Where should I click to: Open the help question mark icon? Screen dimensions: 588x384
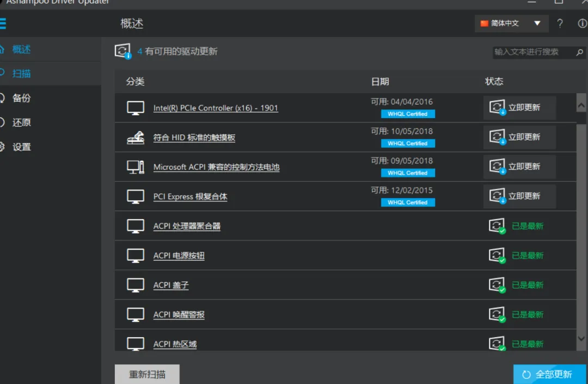click(560, 23)
